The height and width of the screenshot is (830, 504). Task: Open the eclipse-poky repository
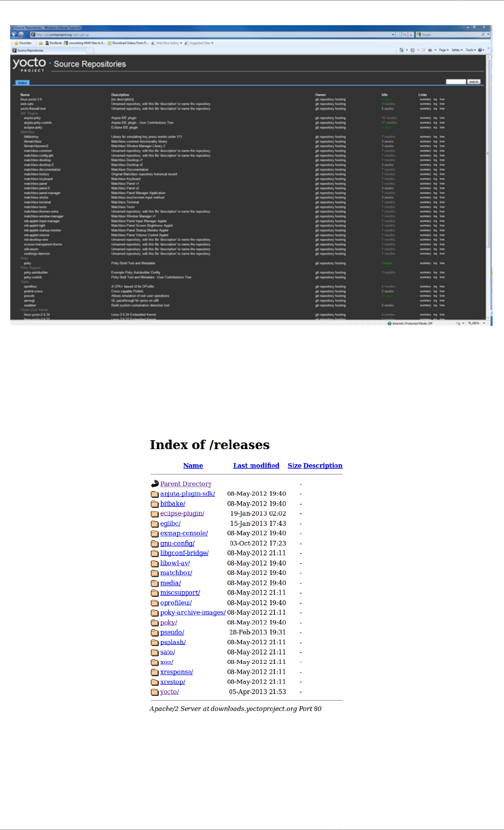point(33,128)
